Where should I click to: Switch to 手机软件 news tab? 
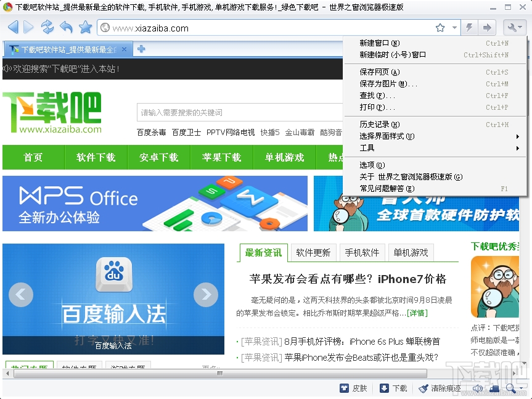pyautogui.click(x=362, y=253)
